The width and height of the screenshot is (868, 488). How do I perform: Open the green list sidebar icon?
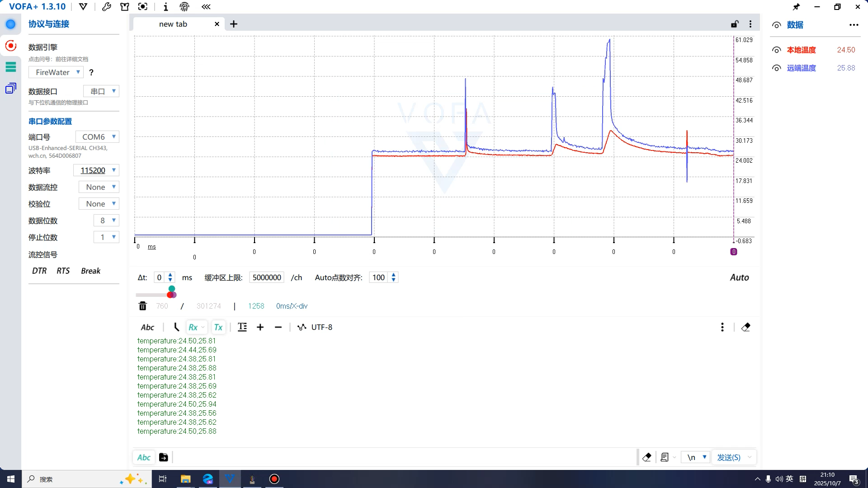tap(10, 67)
